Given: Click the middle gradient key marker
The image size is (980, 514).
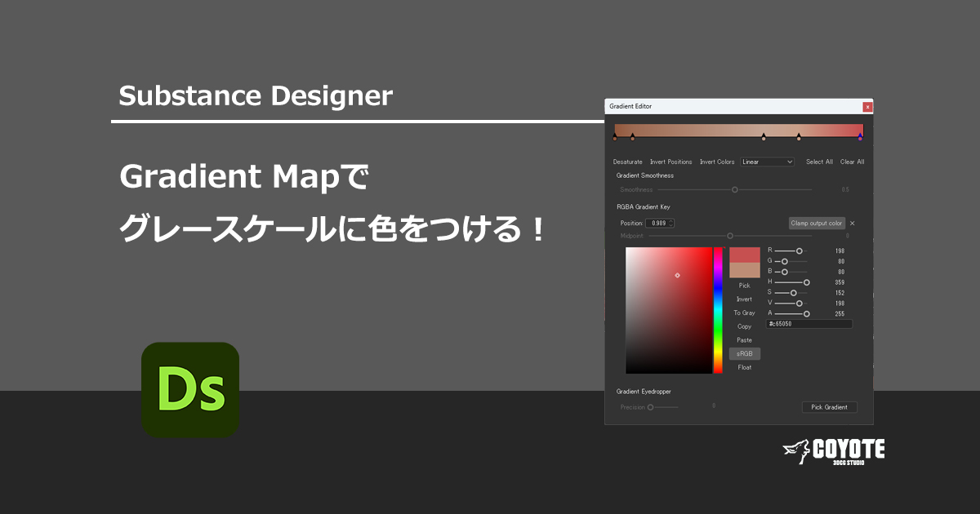Looking at the screenshot, I should pyautogui.click(x=764, y=137).
